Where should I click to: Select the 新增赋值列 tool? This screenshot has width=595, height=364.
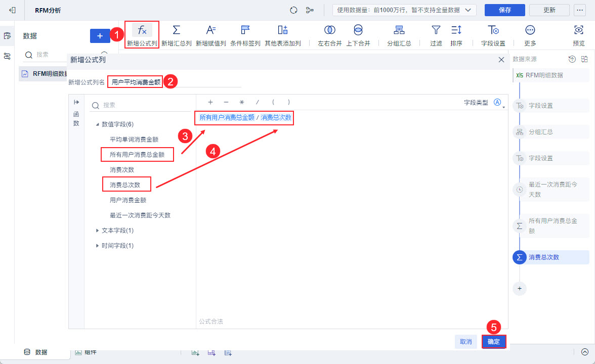tap(210, 30)
